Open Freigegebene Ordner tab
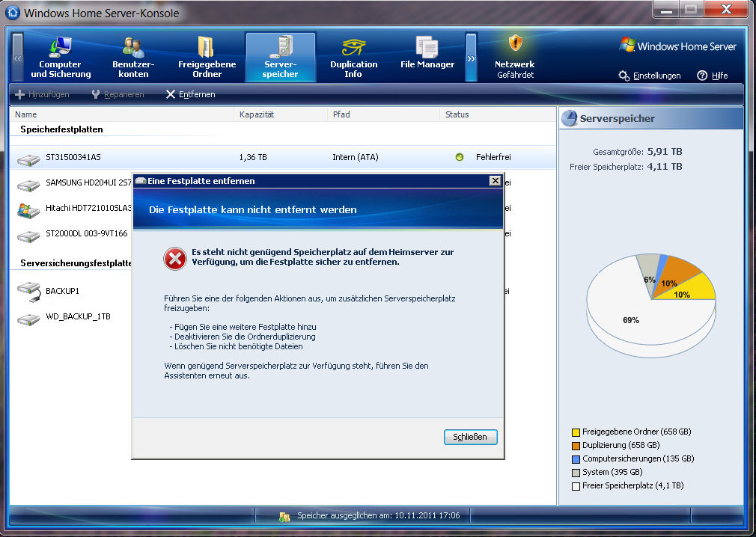This screenshot has height=537, width=756. (x=207, y=58)
